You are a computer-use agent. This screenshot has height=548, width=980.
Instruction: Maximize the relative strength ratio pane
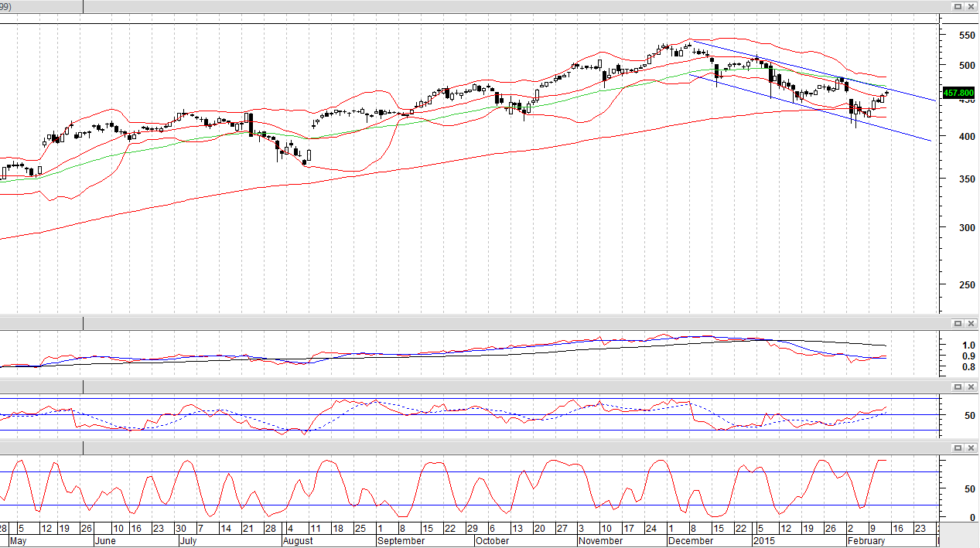(957, 323)
